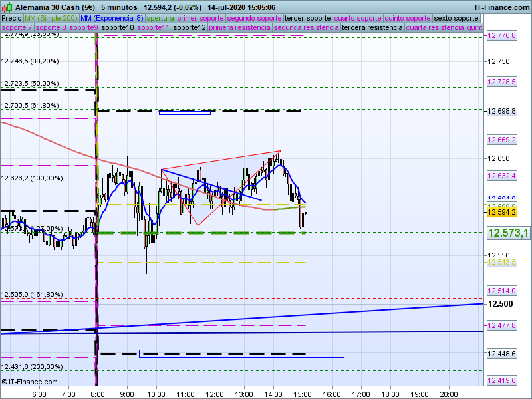
Task: Click the 12.698,8 price label
Action: coord(502,111)
